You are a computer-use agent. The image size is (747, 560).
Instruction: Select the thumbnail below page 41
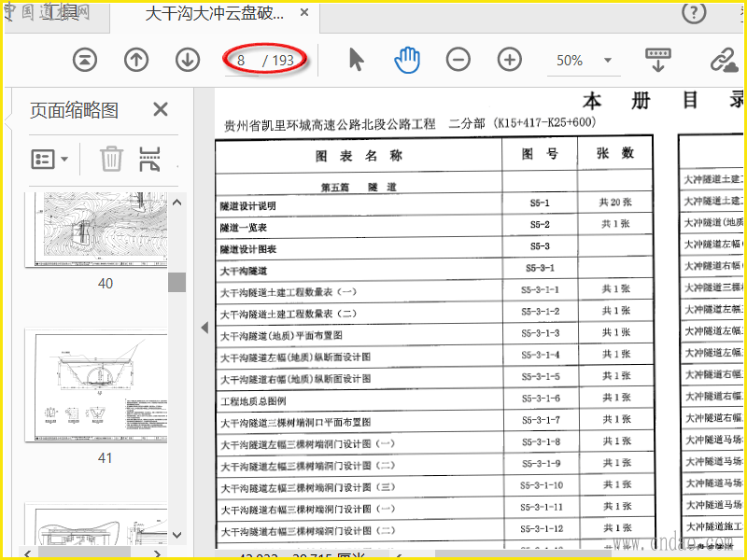click(98, 524)
